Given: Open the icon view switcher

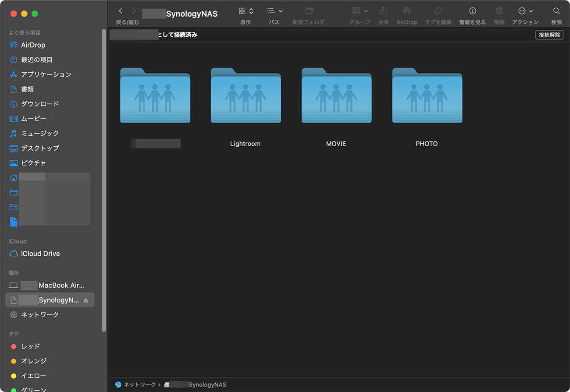Looking at the screenshot, I should (x=246, y=11).
